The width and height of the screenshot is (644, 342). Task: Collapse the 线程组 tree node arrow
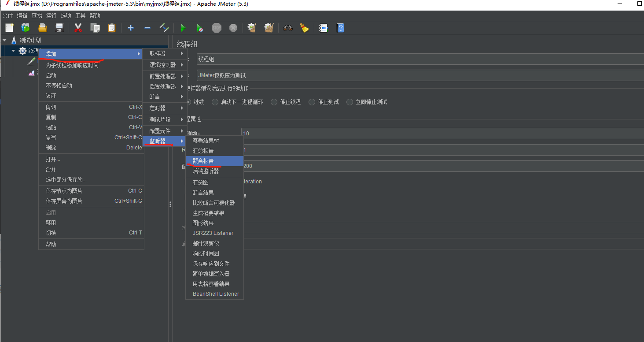pos(13,51)
